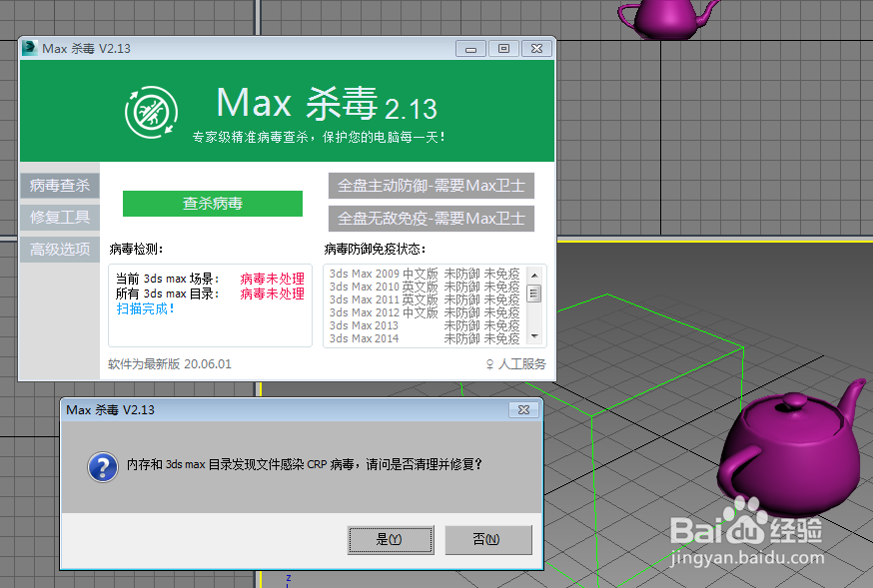Open the 病毒查杀 sidebar tab
This screenshot has width=873, height=588.
(60, 186)
